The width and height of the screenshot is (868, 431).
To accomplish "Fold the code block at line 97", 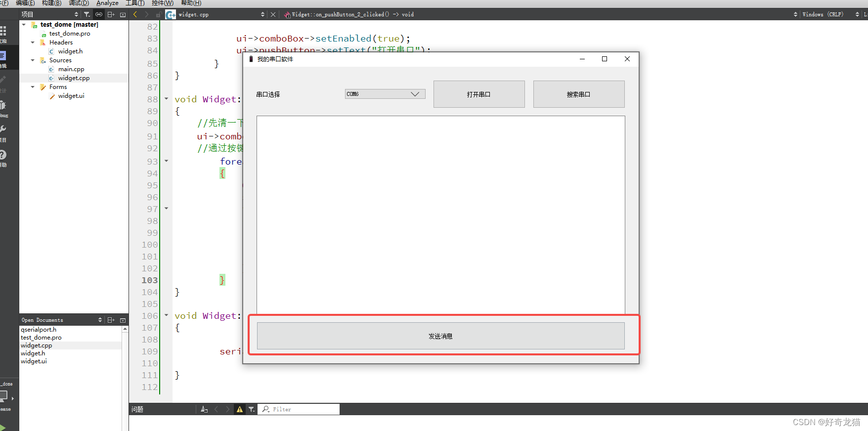I will pos(167,208).
